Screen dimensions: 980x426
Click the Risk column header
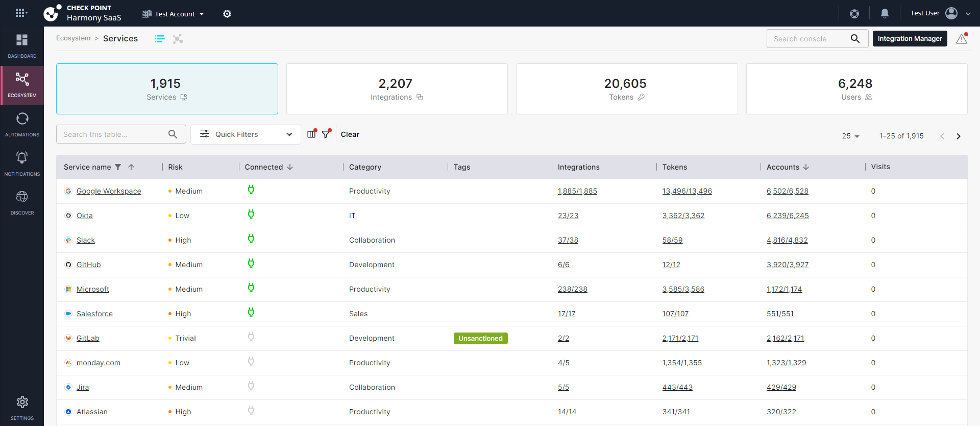(175, 167)
